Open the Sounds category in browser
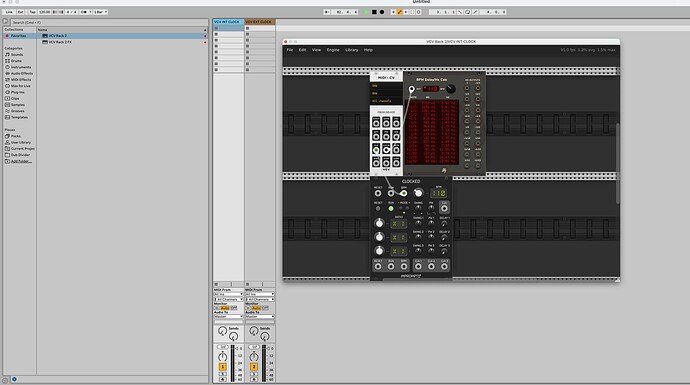 (17, 55)
